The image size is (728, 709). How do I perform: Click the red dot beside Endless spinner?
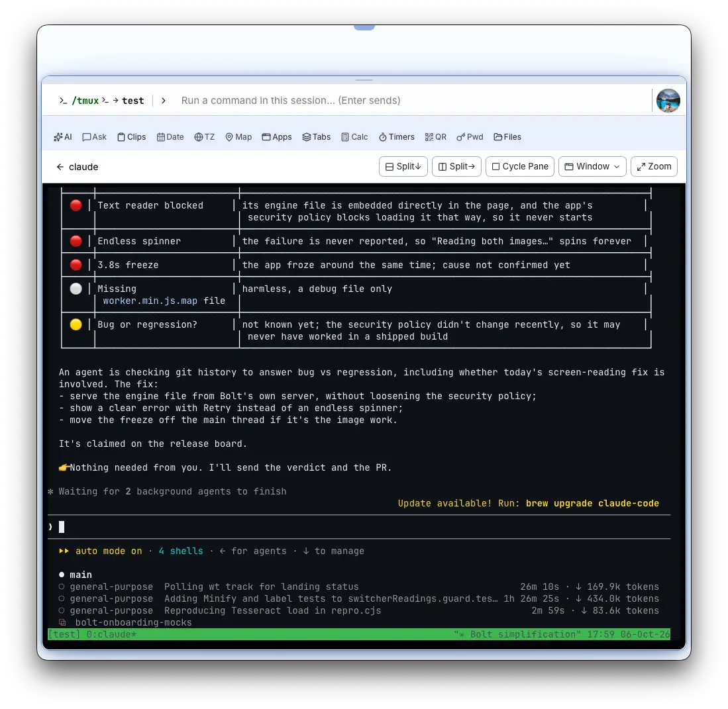coord(76,241)
